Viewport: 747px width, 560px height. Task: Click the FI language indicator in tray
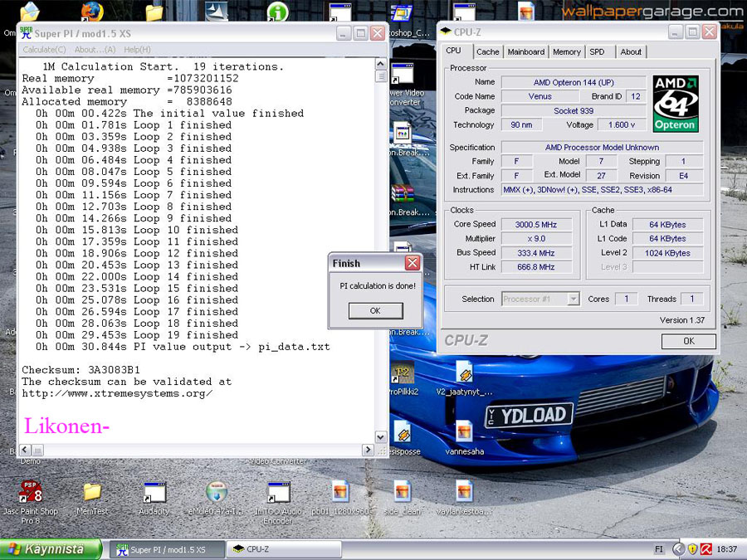pyautogui.click(x=658, y=549)
